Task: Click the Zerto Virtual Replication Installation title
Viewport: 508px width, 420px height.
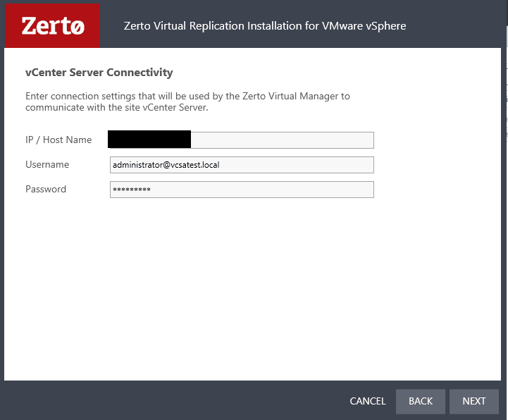Action: 264,26
